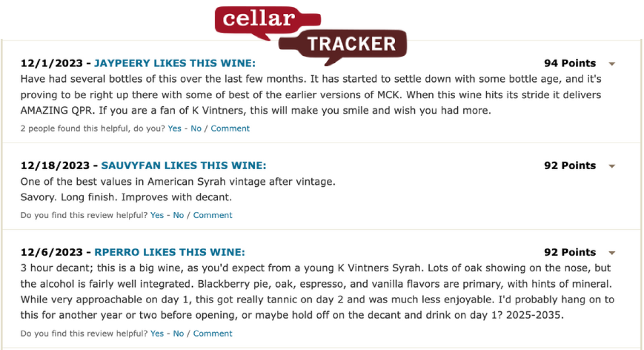The height and width of the screenshot is (350, 644).
Task: Click No under RPERRO's review
Action: pos(178,333)
